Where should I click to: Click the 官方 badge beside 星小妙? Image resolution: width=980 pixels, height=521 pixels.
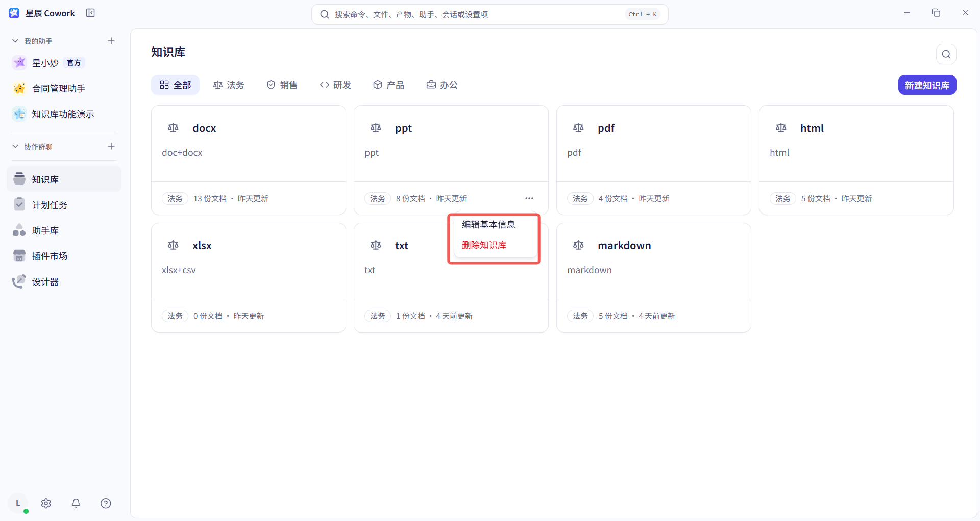click(x=74, y=63)
